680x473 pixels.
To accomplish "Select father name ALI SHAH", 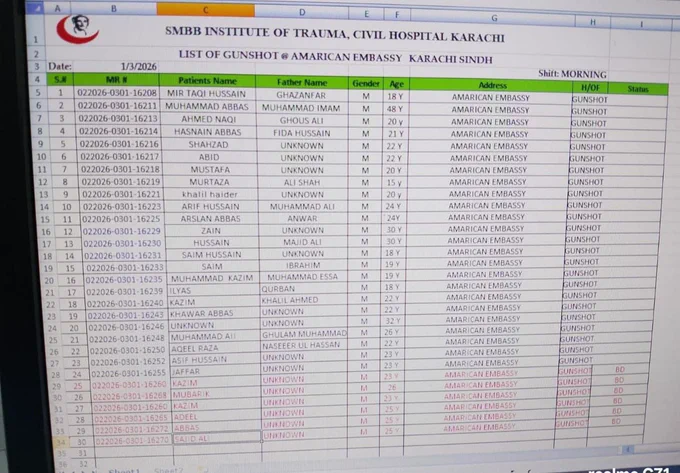I will 302,183.
